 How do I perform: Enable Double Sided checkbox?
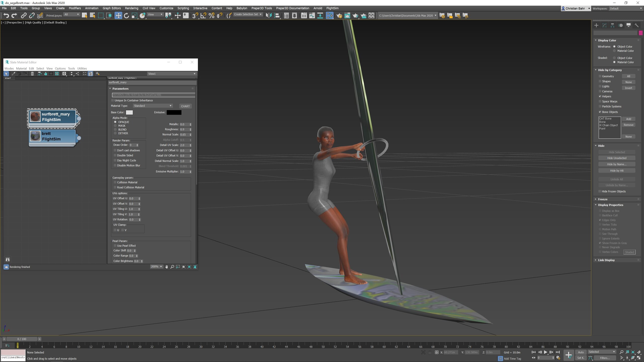pyautogui.click(x=115, y=155)
